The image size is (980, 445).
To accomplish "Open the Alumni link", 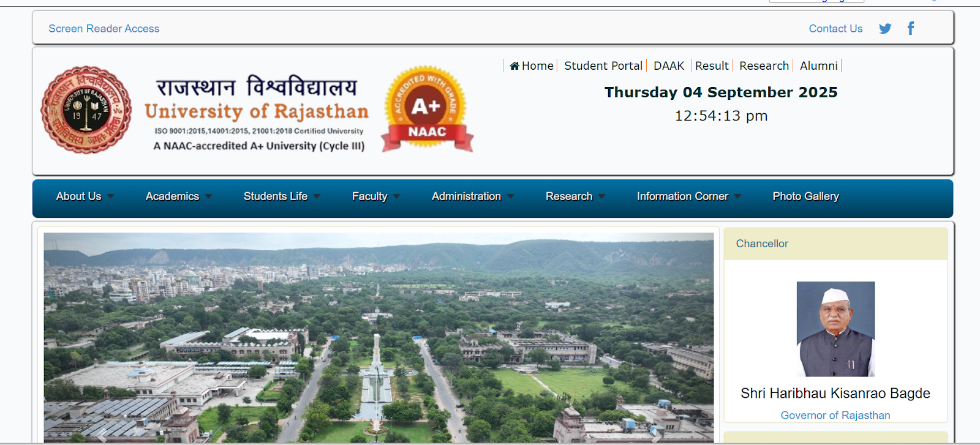I will [819, 65].
